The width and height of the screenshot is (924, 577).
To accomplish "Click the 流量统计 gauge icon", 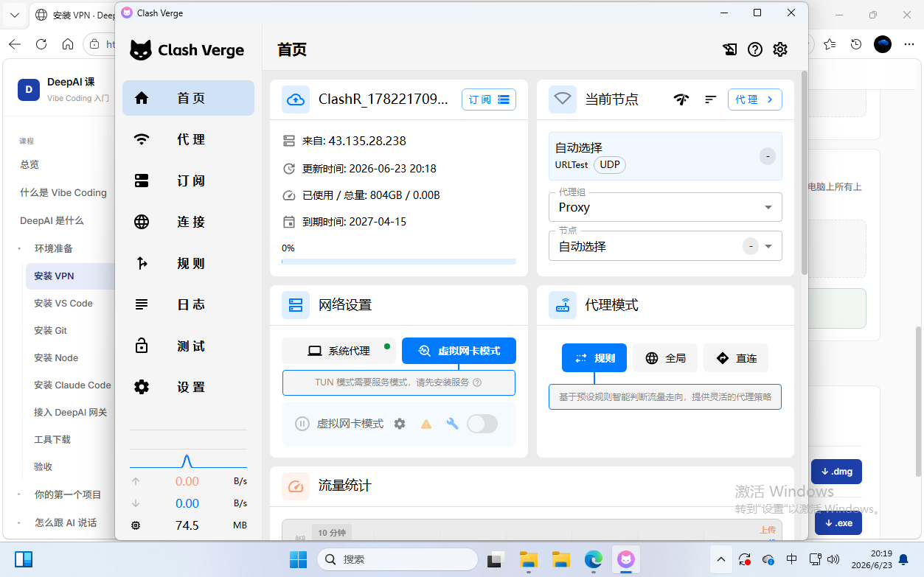I will pyautogui.click(x=296, y=486).
